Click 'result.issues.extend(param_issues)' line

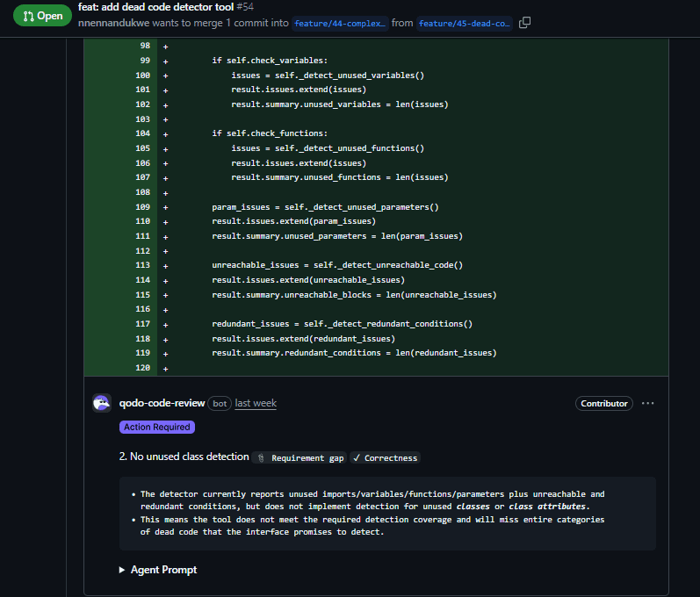click(293, 221)
